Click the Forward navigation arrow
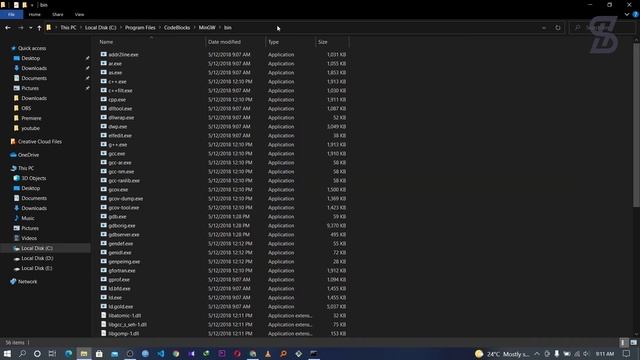 (20, 28)
